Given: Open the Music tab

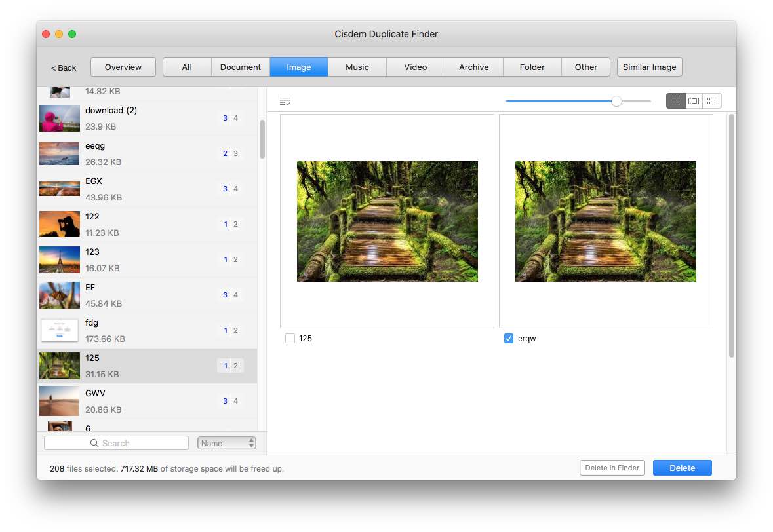Looking at the screenshot, I should (x=357, y=67).
